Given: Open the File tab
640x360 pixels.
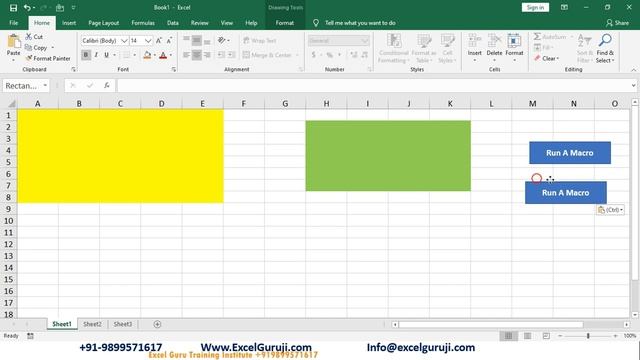Looking at the screenshot, I should tap(13, 23).
